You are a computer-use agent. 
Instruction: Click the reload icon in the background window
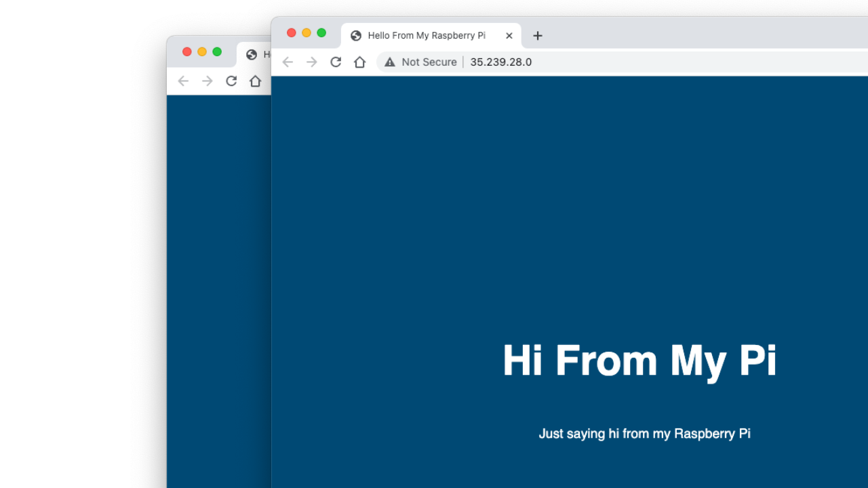point(231,81)
